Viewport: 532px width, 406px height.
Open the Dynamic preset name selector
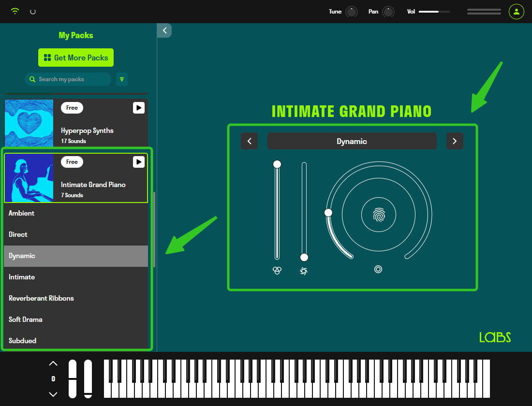pos(352,141)
